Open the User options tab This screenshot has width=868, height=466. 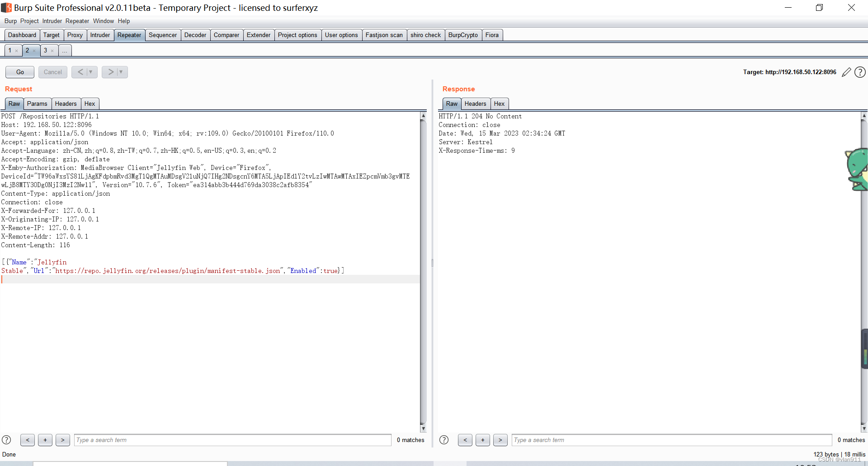pyautogui.click(x=341, y=35)
